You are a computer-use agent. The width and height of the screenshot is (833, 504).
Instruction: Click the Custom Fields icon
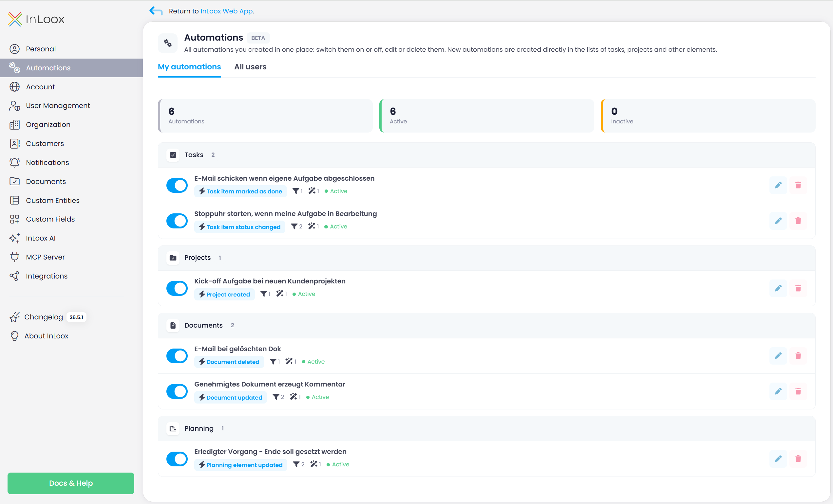point(14,219)
